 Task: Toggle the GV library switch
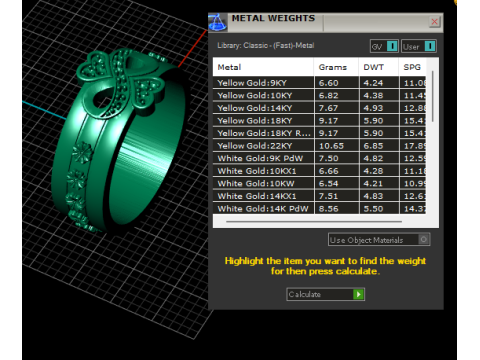pyautogui.click(x=384, y=46)
